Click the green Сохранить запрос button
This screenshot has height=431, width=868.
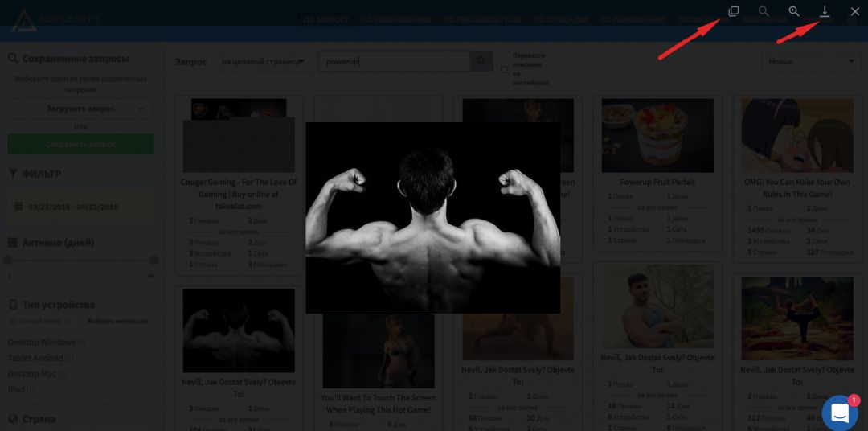pos(81,144)
